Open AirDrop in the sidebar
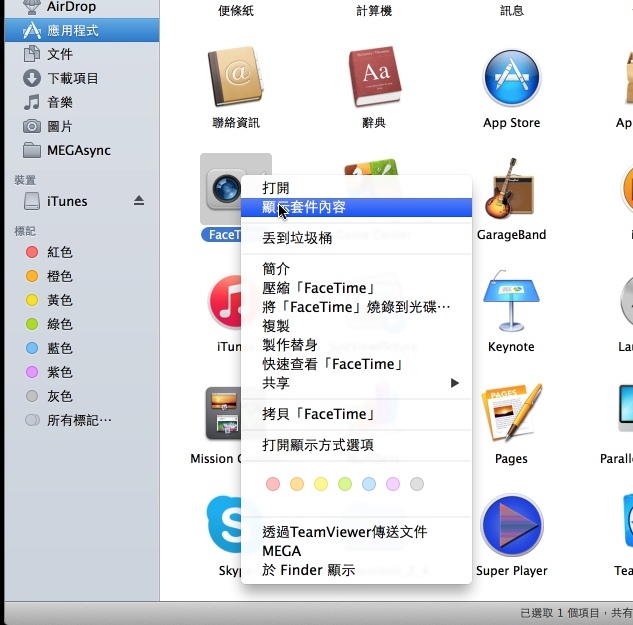The image size is (633, 625). pyautogui.click(x=82, y=6)
